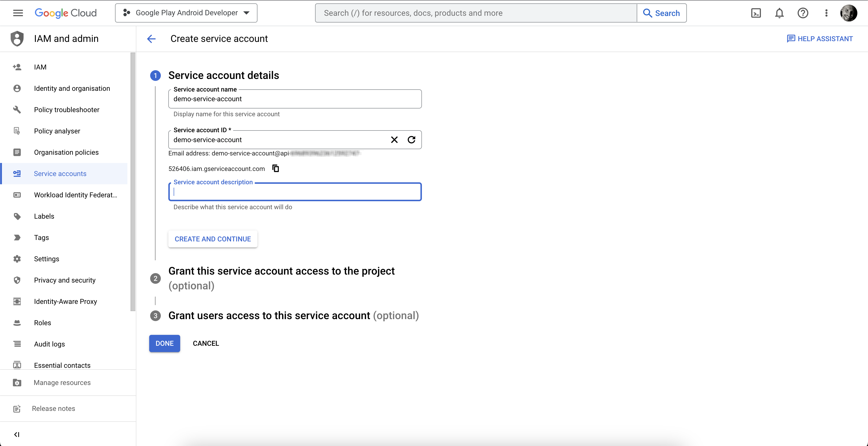Screen dimensions: 868x446
Task: Go back using the left arrow
Action: tap(152, 39)
